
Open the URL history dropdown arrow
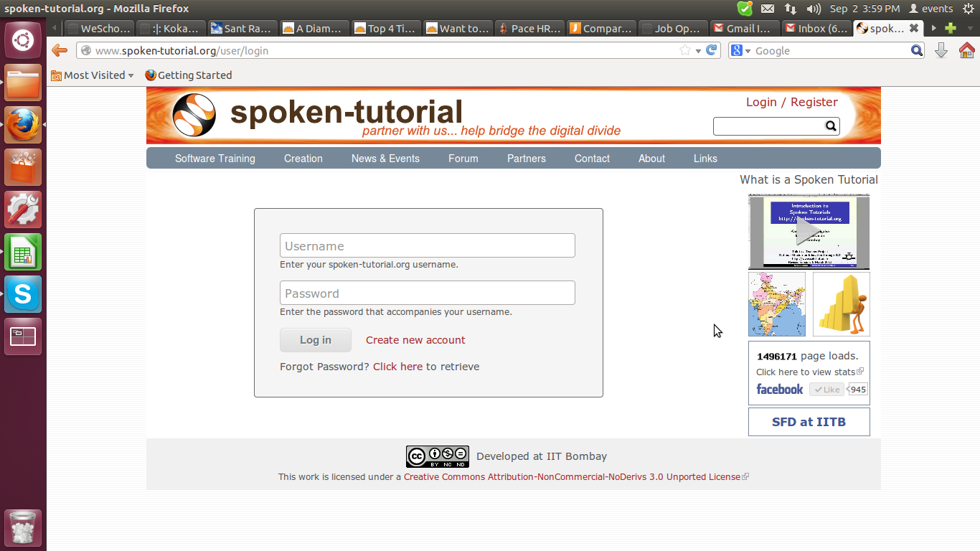tap(698, 51)
